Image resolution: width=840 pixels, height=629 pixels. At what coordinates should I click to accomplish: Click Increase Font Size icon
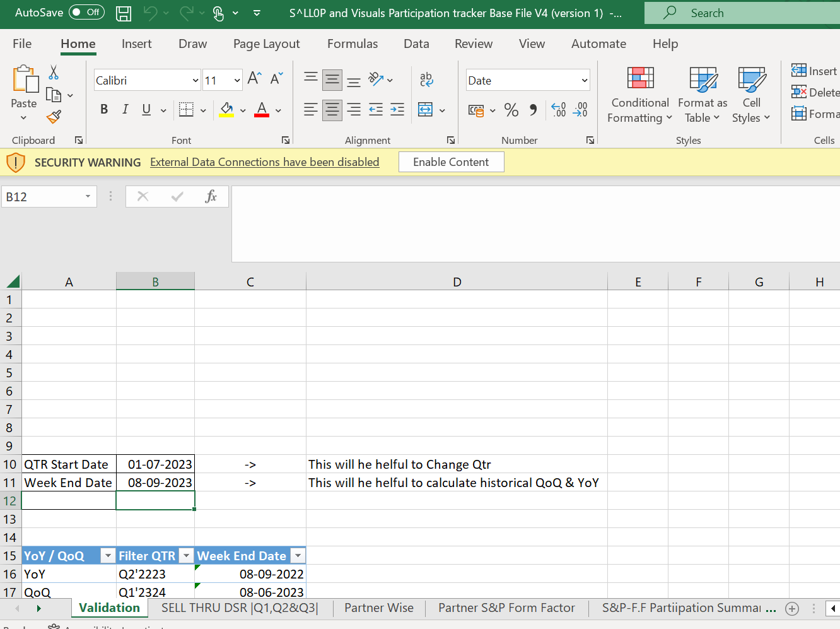254,79
